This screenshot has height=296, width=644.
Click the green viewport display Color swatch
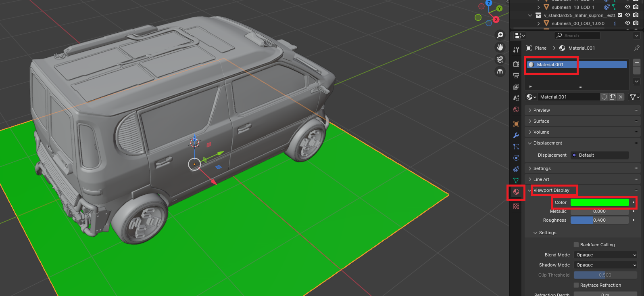[600, 202]
